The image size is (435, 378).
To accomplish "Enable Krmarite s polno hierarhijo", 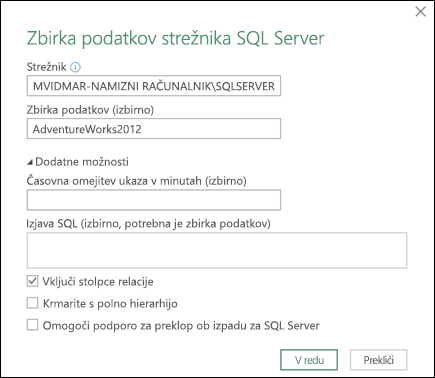I will pos(32,303).
